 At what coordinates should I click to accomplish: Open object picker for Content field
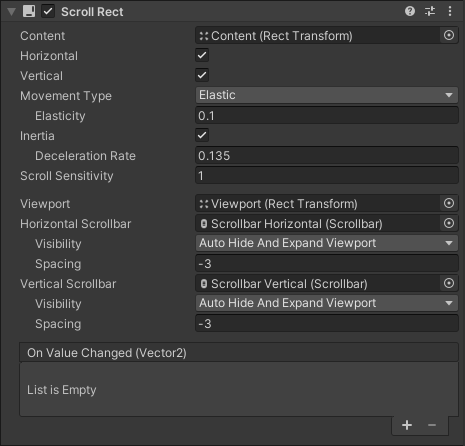tap(449, 35)
